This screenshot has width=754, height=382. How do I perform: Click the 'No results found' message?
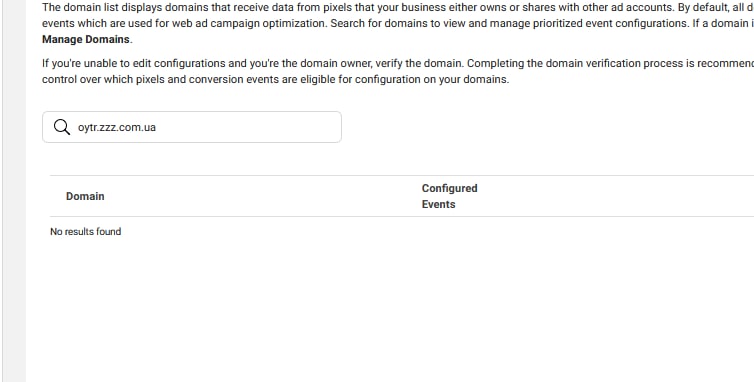(x=86, y=231)
